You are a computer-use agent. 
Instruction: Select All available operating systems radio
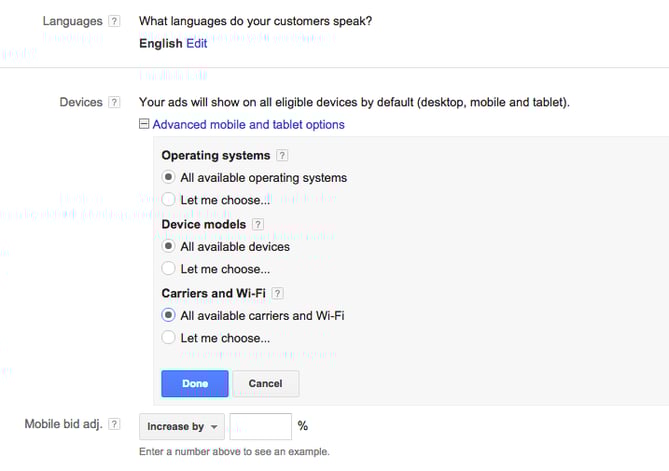[168, 178]
